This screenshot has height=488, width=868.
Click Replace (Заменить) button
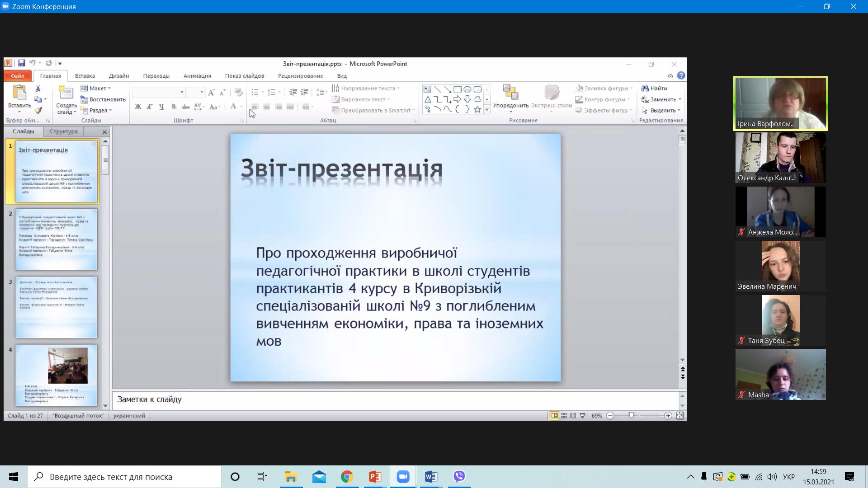[x=661, y=99]
